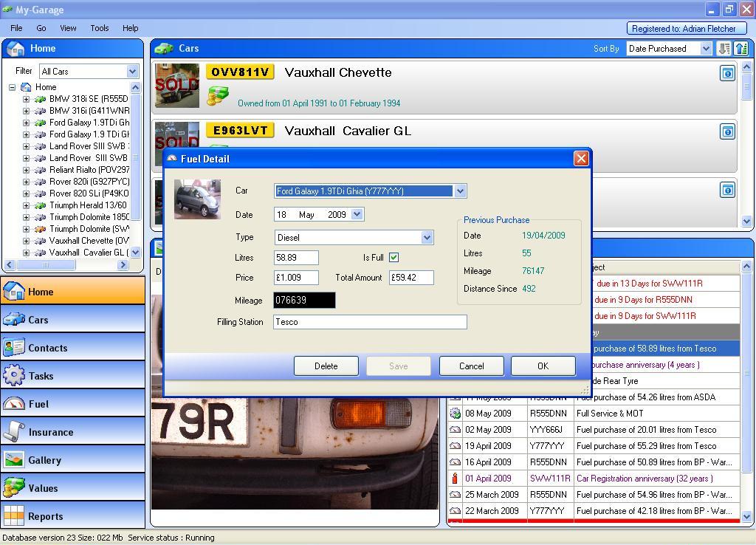
Task: Collapse the Home tree node
Action: [13, 87]
